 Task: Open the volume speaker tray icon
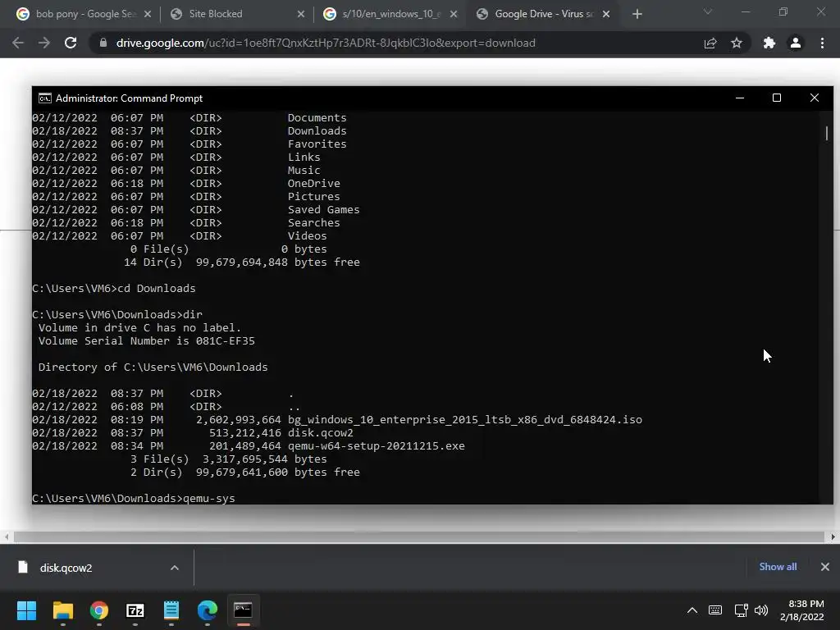[x=761, y=610]
